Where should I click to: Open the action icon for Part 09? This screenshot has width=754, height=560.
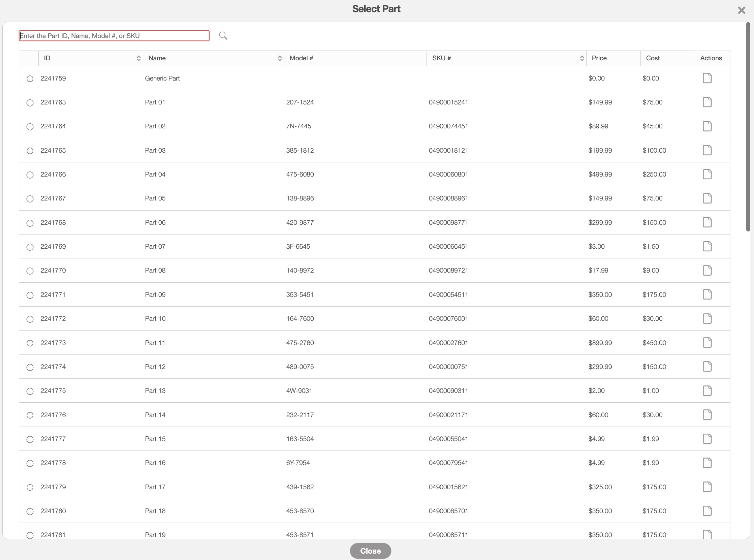pos(707,294)
